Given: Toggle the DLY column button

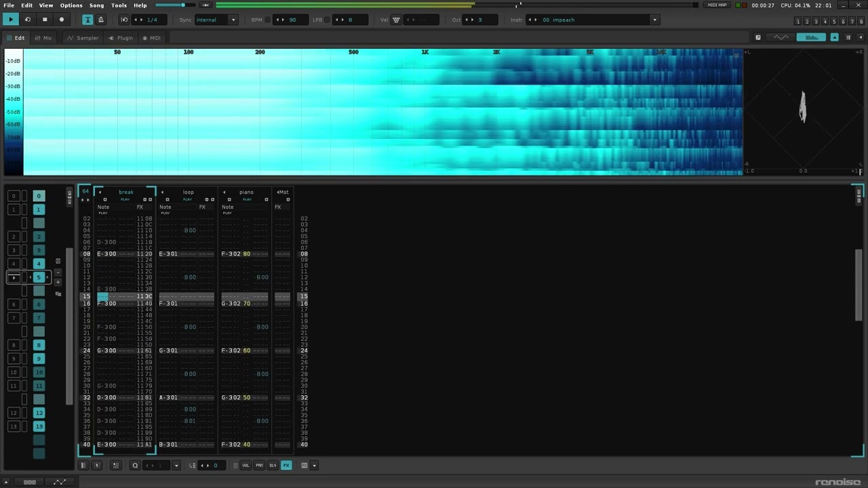Looking at the screenshot, I should [273, 466].
